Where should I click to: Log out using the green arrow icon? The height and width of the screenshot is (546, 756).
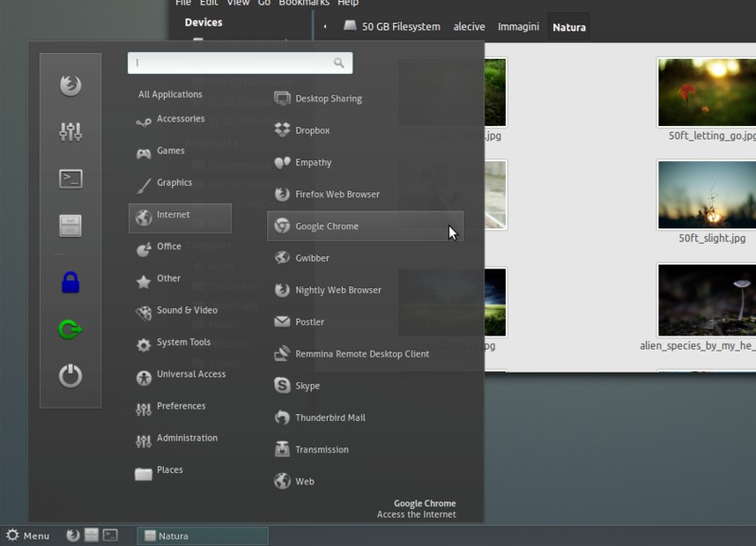[70, 330]
